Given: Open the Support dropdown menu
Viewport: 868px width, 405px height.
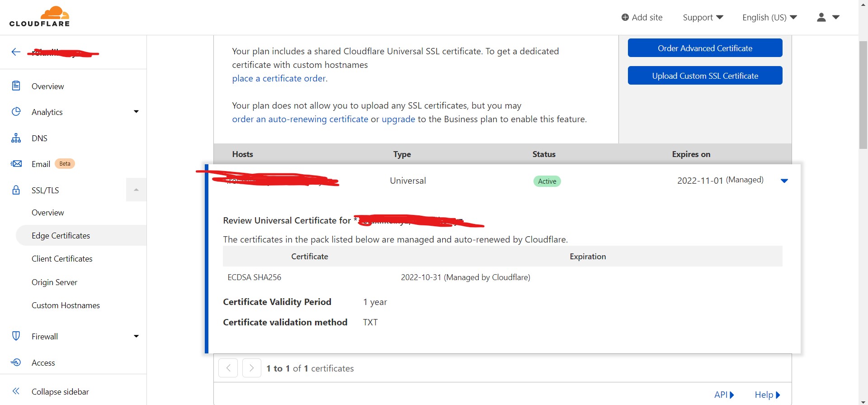Looking at the screenshot, I should 703,18.
